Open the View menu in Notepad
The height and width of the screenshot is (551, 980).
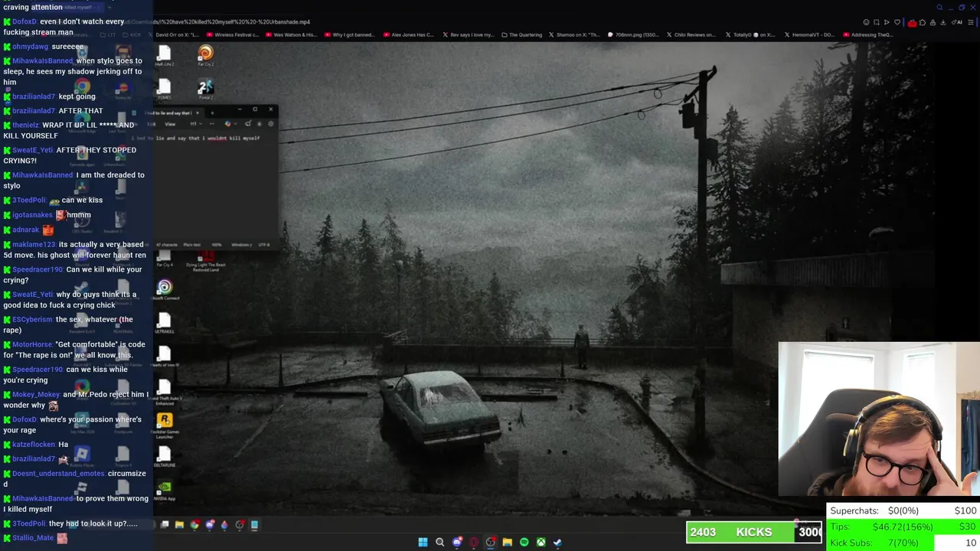[170, 124]
